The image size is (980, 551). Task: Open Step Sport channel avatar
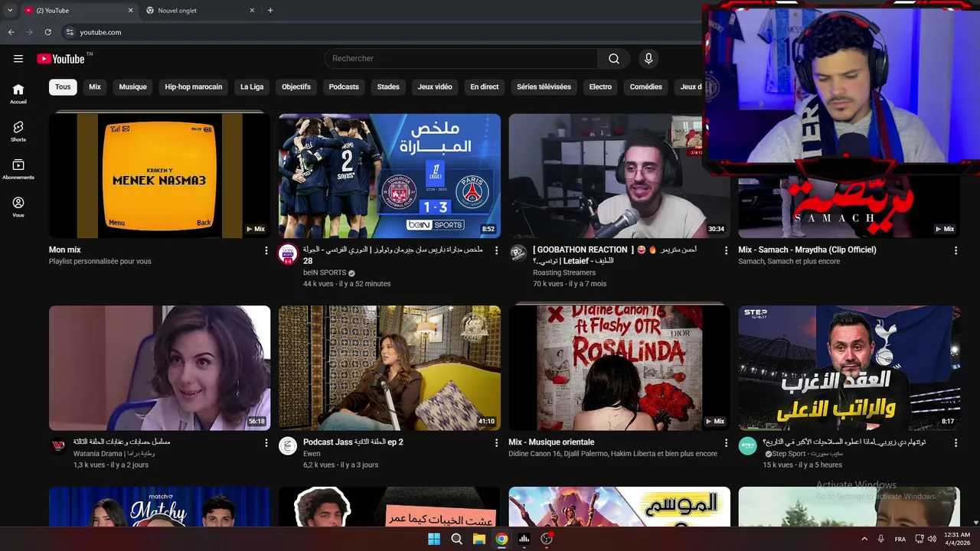pyautogui.click(x=748, y=446)
